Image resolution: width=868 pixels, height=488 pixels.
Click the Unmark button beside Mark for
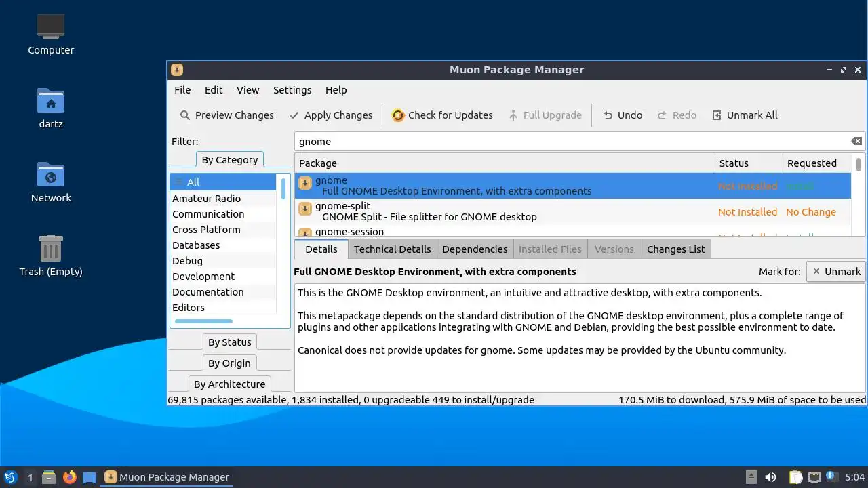(x=835, y=272)
